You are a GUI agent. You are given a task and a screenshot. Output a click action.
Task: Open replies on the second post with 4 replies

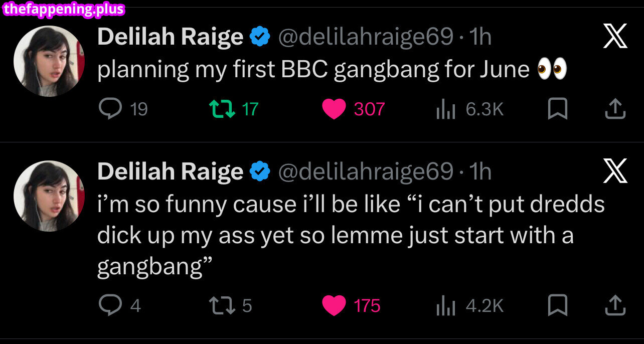pos(110,305)
